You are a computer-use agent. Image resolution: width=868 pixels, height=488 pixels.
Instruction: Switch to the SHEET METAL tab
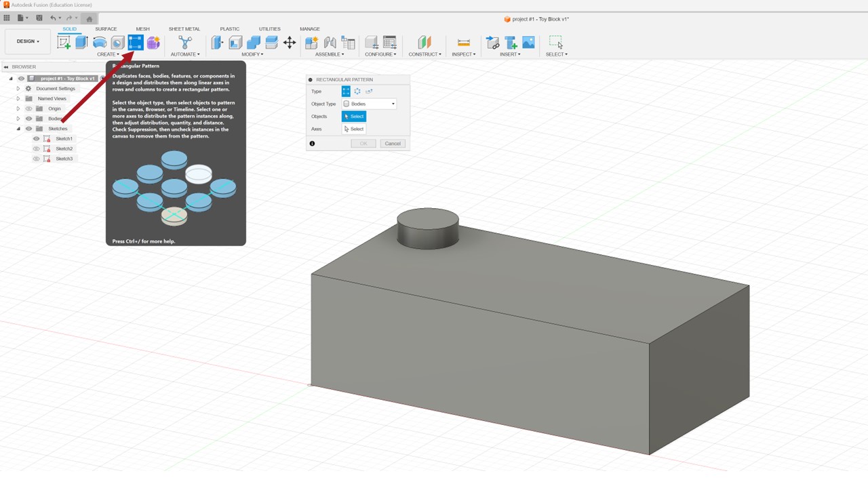(x=184, y=29)
